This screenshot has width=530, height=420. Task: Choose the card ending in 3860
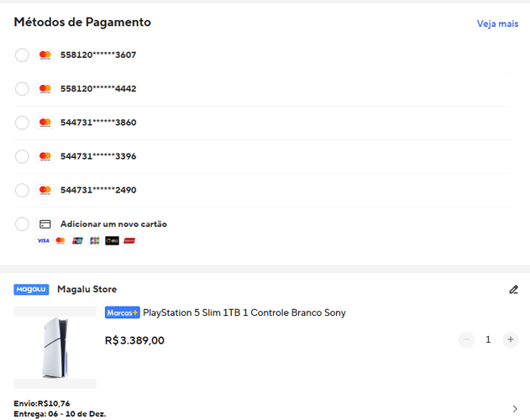click(22, 123)
